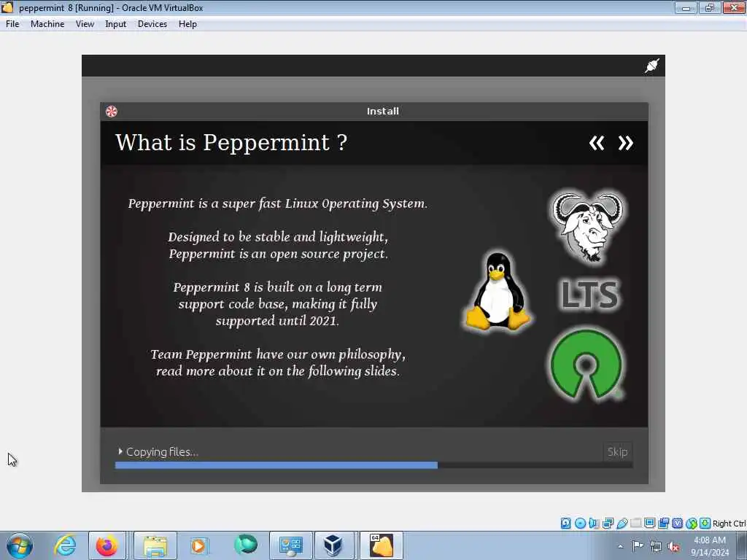Click the What is Peppermint heading
This screenshot has height=560, width=747.
[231, 142]
